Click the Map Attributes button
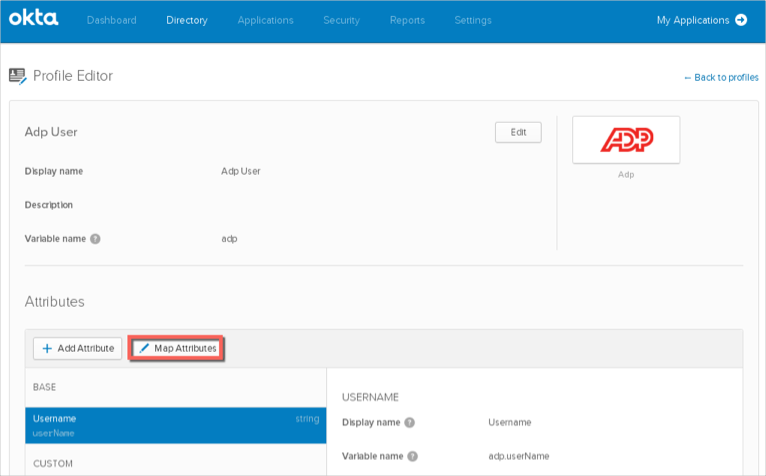The image size is (766, 476). coord(177,348)
